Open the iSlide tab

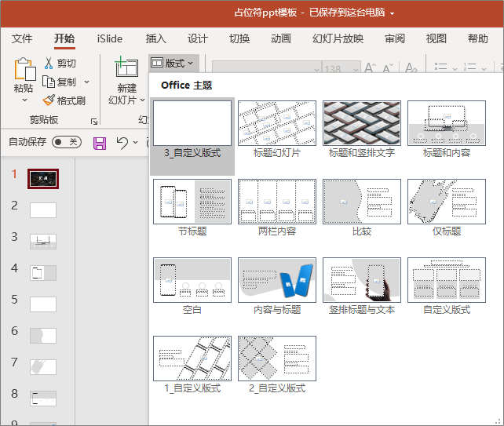click(x=110, y=38)
